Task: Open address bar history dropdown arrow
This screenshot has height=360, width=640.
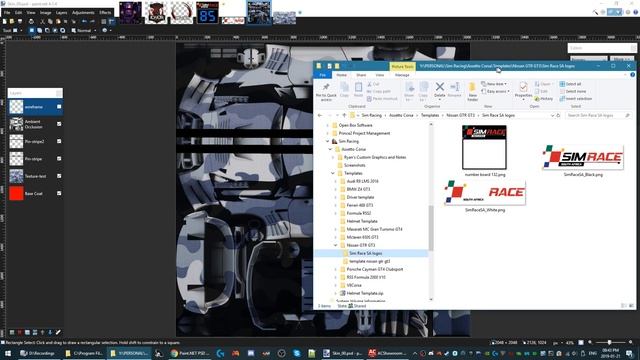Action: coord(552,116)
